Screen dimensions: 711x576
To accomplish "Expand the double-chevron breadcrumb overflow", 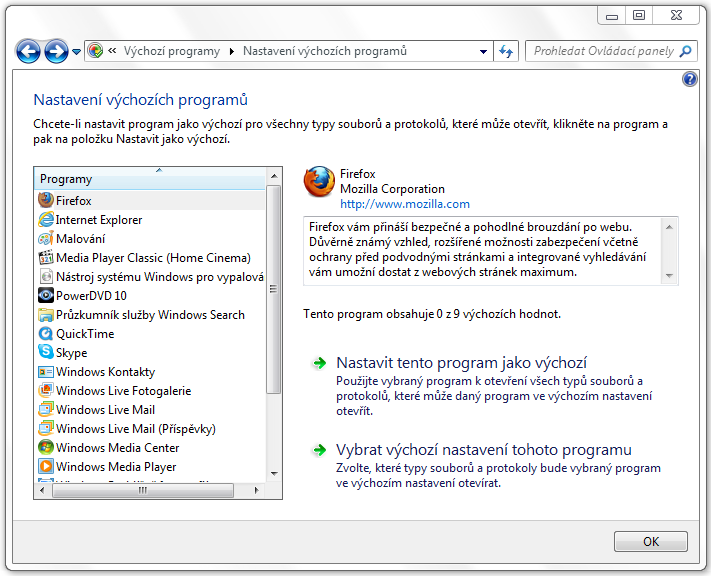I will (112, 51).
